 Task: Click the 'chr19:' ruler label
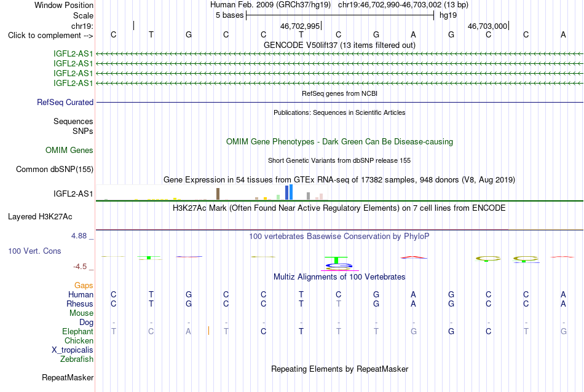coord(82,26)
